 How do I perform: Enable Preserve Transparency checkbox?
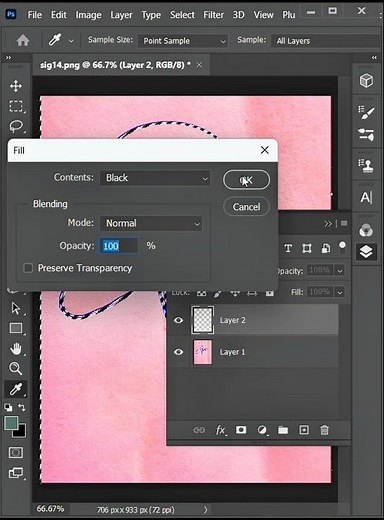(x=28, y=268)
